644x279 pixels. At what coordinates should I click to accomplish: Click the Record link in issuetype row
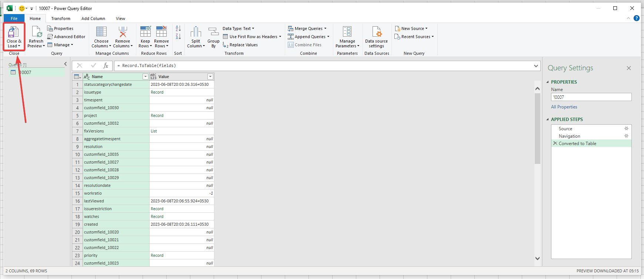157,92
